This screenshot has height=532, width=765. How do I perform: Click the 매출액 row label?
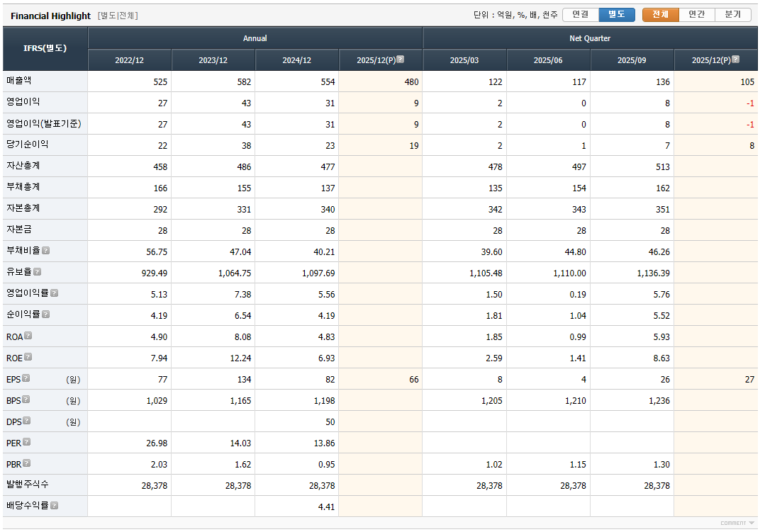pos(19,81)
